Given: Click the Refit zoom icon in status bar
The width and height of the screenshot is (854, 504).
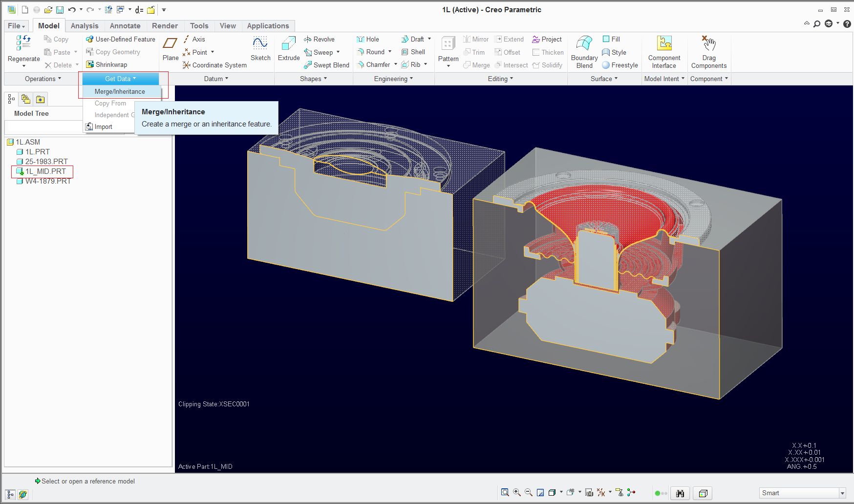Looking at the screenshot, I should 505,493.
